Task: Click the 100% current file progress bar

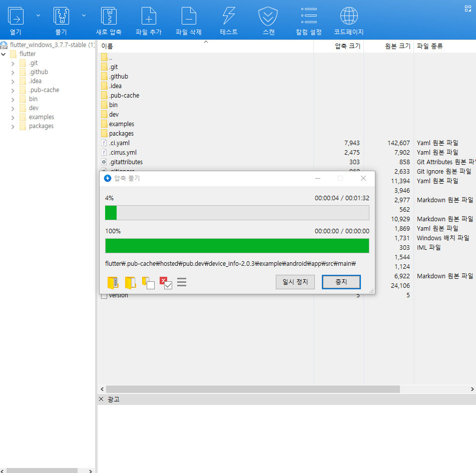Action: pos(237,246)
